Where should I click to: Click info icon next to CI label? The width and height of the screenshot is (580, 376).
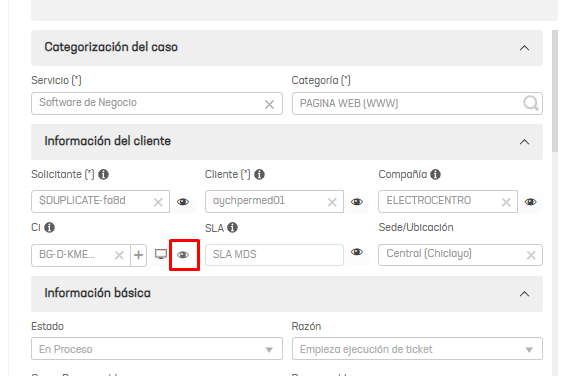pos(50,227)
